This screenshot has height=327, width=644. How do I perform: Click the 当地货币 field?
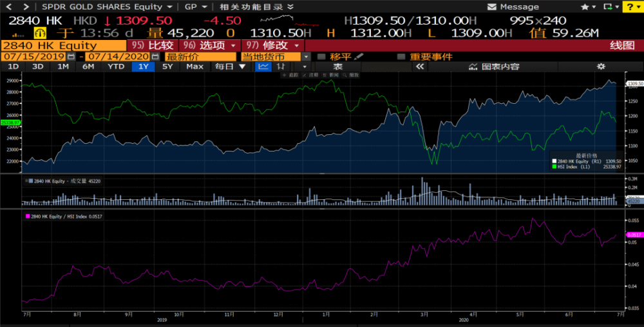click(272, 57)
